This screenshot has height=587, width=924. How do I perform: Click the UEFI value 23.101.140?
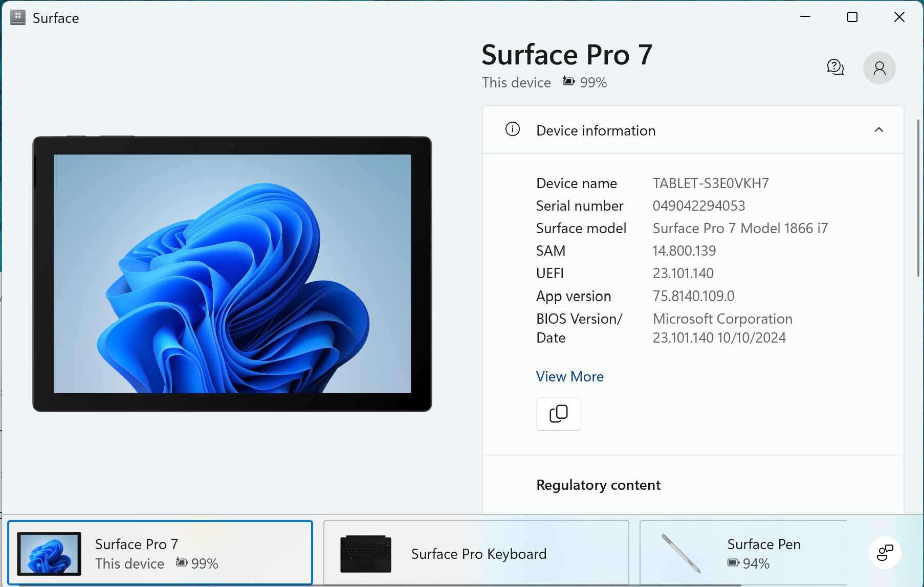click(x=683, y=274)
